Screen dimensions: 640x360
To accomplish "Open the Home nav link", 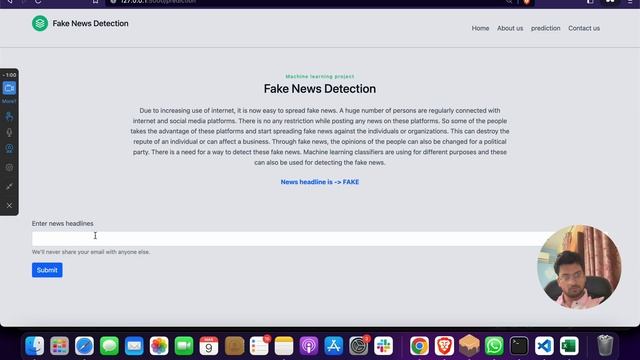I will pos(480,28).
